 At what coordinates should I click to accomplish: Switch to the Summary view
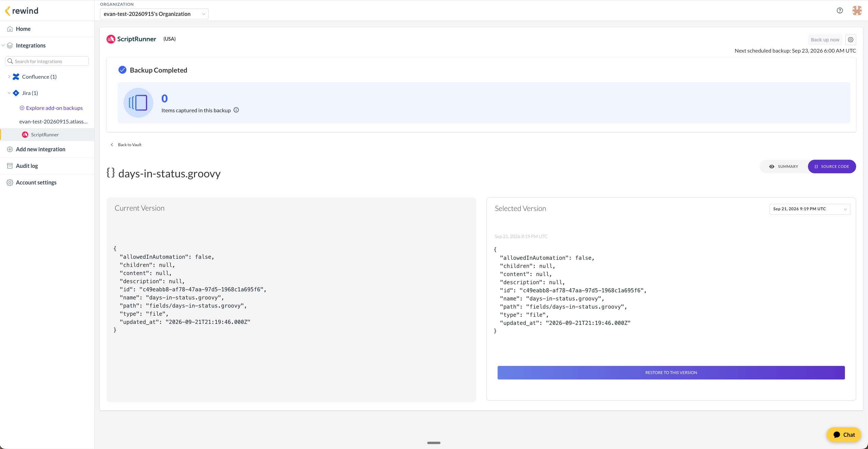784,167
